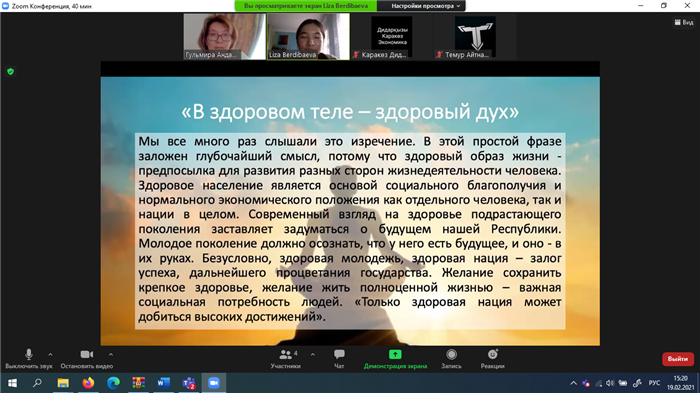700x393 pixels.
Task: Switch layout using the Вид button
Action: (684, 22)
